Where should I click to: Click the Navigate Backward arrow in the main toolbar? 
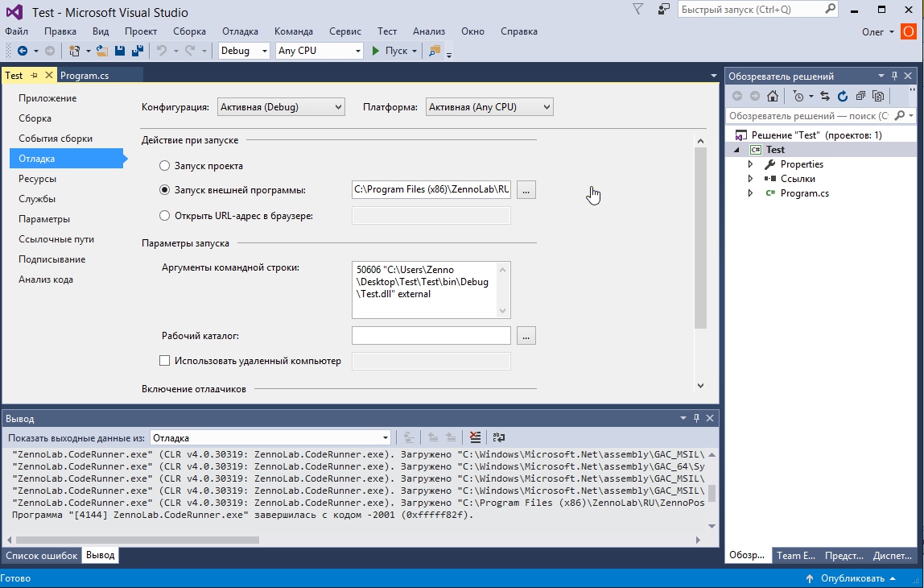(x=23, y=51)
